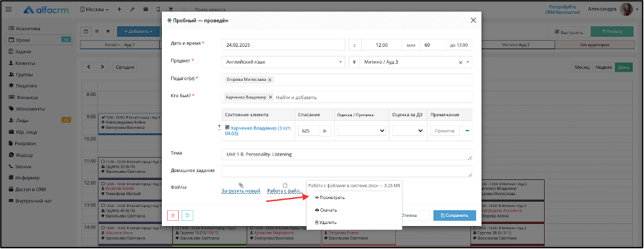Click the Списание amount field 625

point(309,131)
